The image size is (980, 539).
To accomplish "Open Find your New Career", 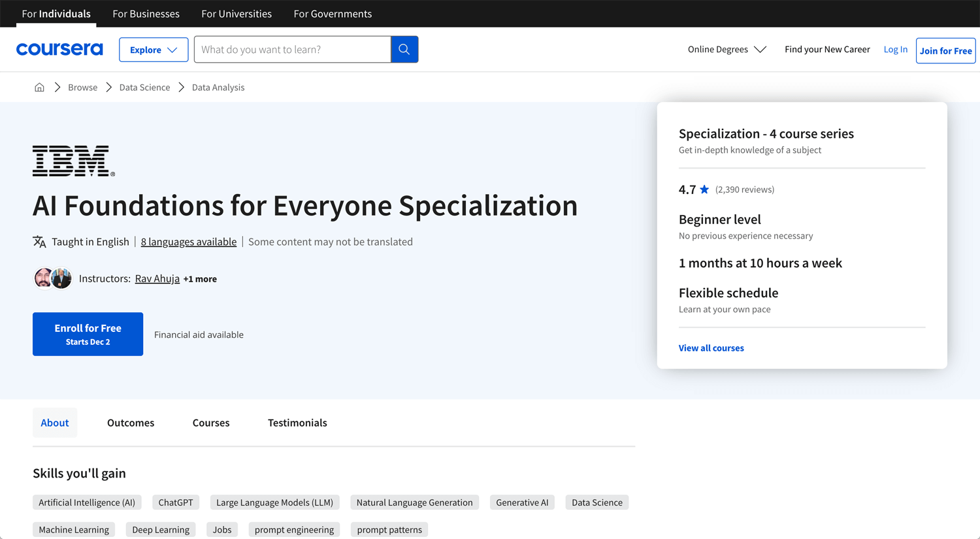I will (827, 49).
